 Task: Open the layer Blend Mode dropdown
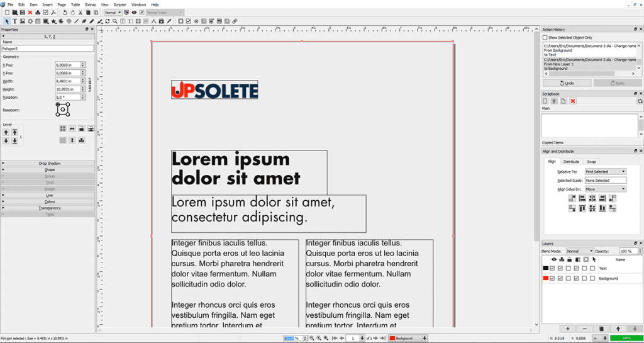pyautogui.click(x=579, y=251)
